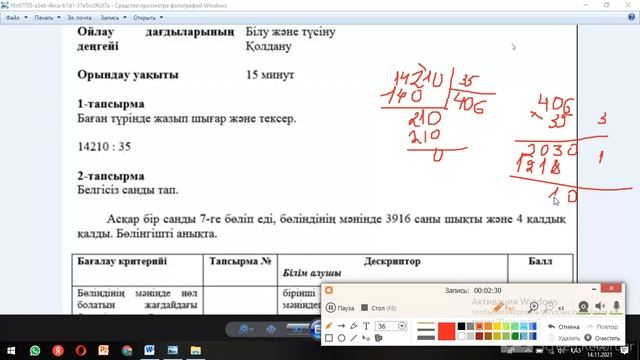Image resolution: width=640 pixels, height=360 pixels.
Task: Choose the white color swatch
Action: (x=461, y=336)
